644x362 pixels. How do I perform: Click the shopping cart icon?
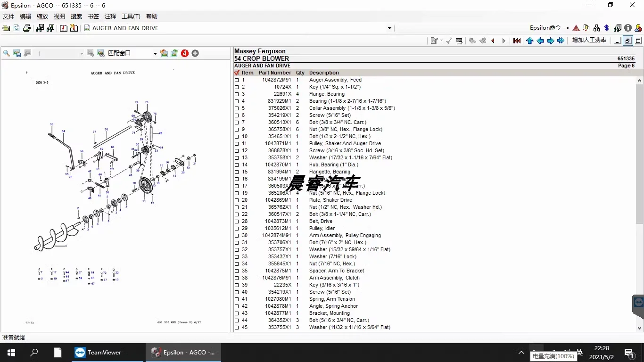[459, 41]
